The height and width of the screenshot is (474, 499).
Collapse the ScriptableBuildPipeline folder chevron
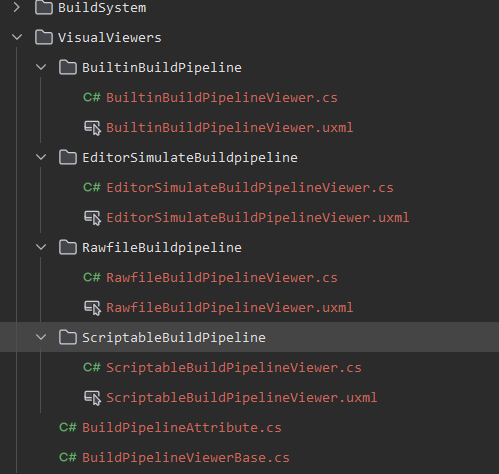(x=41, y=337)
